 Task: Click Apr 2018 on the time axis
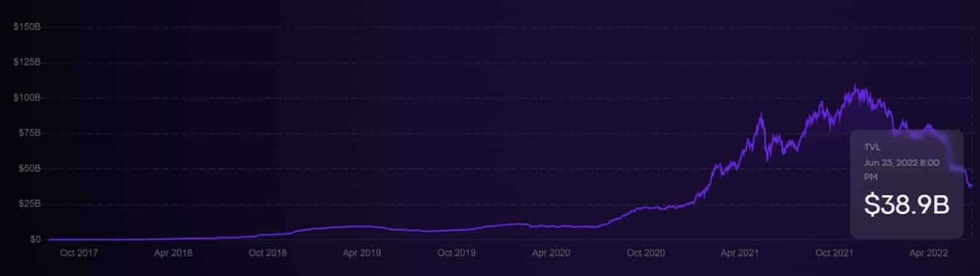173,253
